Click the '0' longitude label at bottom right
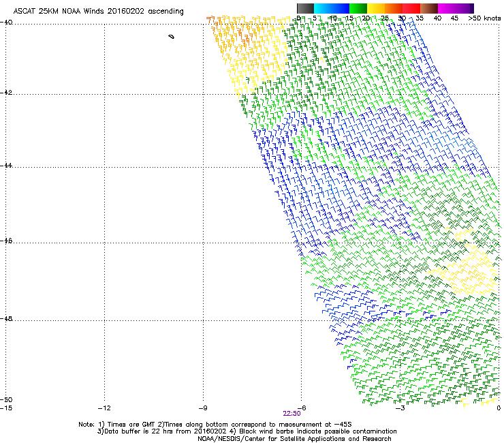Screen dimensions: 504x443 [499, 408]
